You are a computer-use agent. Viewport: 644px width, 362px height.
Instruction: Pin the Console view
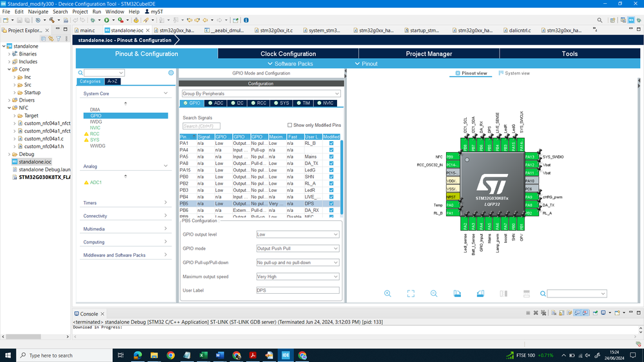click(595, 313)
